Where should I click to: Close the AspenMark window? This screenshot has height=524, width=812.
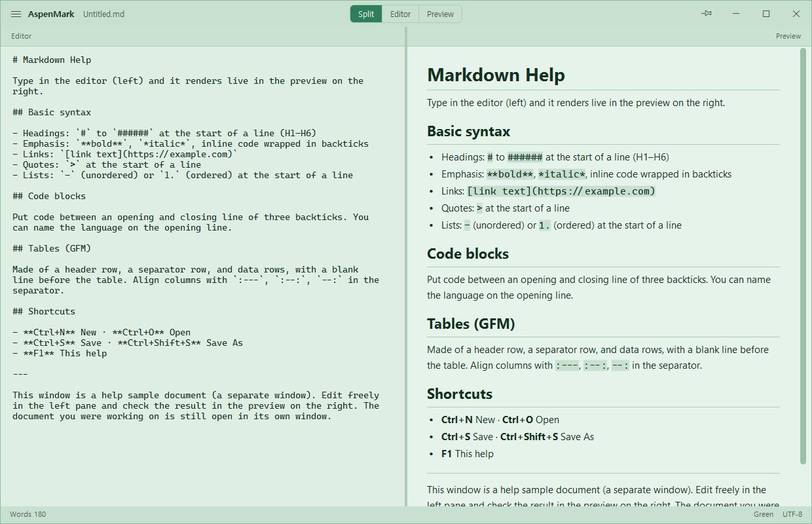(796, 14)
